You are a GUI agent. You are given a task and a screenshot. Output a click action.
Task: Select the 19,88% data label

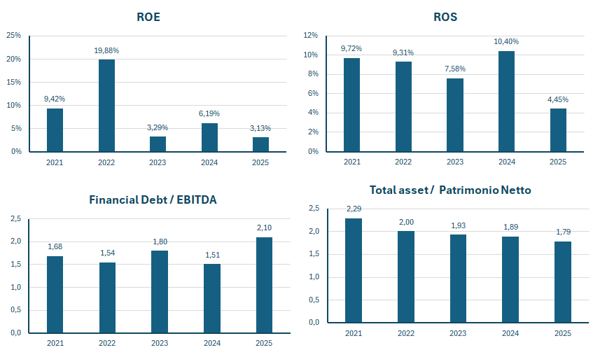[106, 50]
